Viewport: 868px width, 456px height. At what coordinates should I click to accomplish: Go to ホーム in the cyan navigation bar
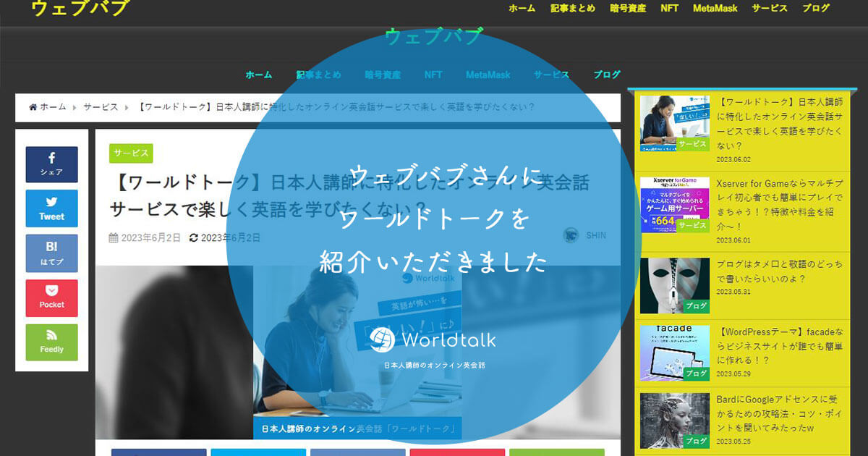pyautogui.click(x=259, y=75)
